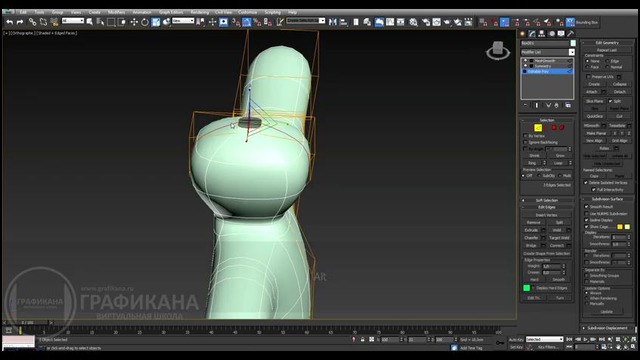Image resolution: width=640 pixels, height=360 pixels.
Task: Toggle Rectangular Selection Region icon
Action: 111,22
